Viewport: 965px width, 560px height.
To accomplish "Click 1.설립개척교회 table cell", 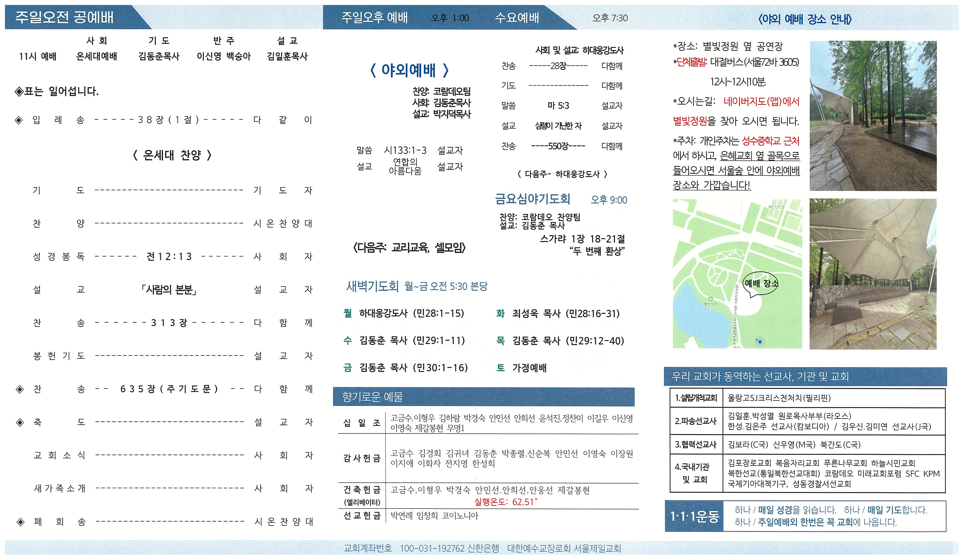I will click(x=696, y=398).
